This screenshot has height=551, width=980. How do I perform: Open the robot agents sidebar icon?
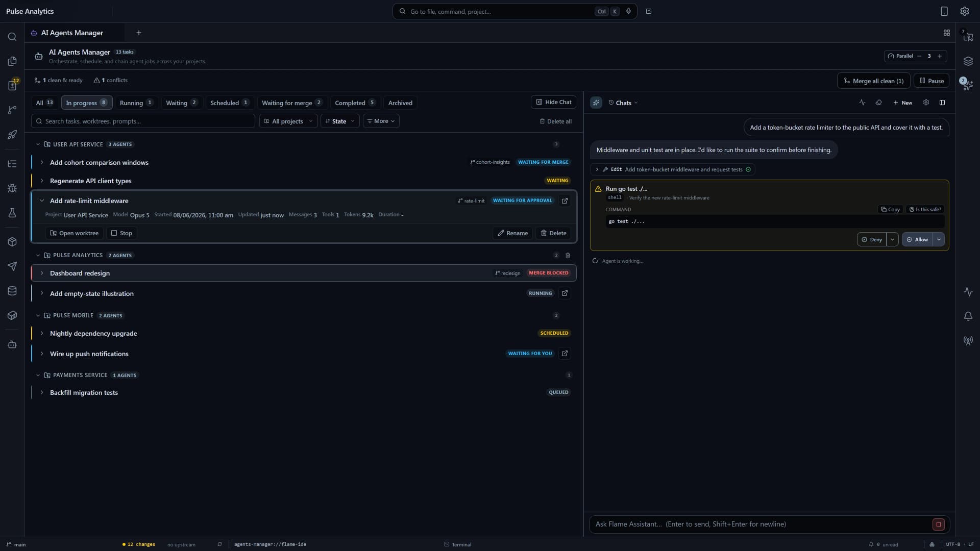pyautogui.click(x=12, y=345)
